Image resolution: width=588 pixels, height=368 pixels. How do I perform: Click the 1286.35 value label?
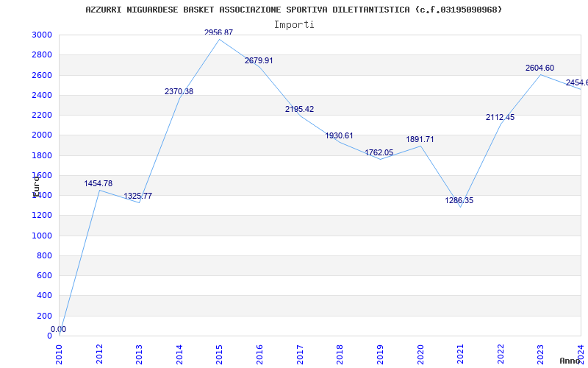tap(459, 200)
